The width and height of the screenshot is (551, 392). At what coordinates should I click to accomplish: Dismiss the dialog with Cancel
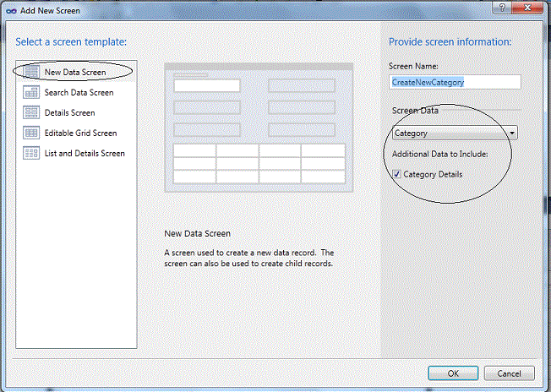click(x=510, y=373)
